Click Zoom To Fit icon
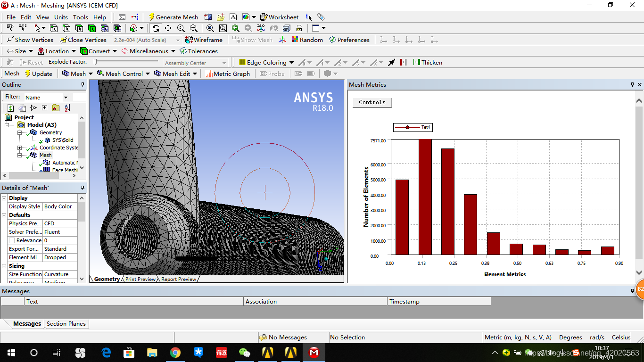The height and width of the screenshot is (362, 644). [x=210, y=28]
